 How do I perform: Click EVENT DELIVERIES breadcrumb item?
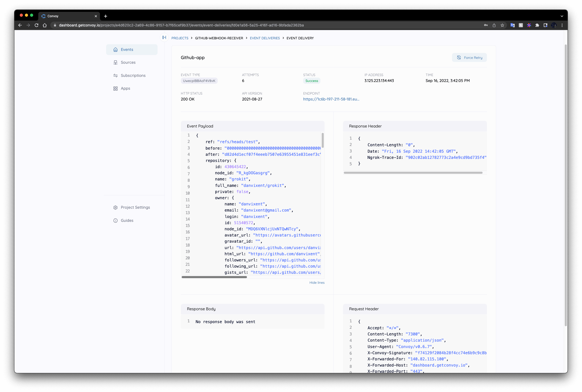[x=265, y=38]
